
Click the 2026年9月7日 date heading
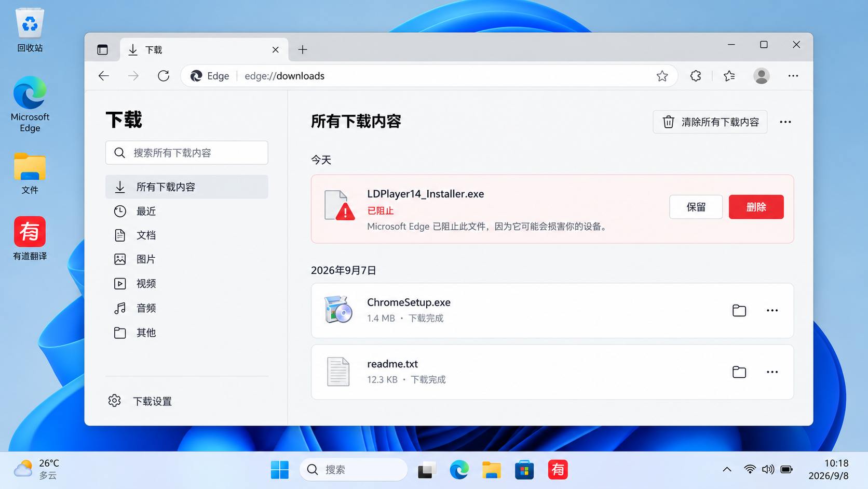tap(343, 270)
